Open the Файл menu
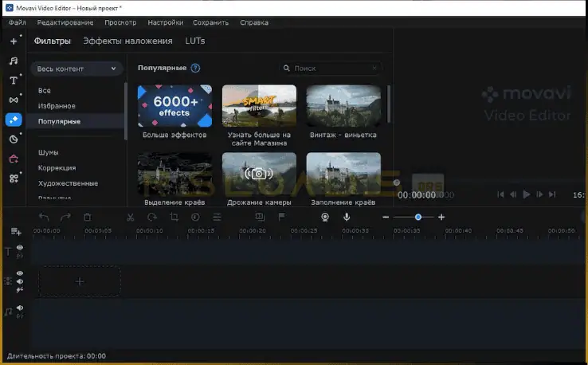The height and width of the screenshot is (365, 588). tap(18, 22)
